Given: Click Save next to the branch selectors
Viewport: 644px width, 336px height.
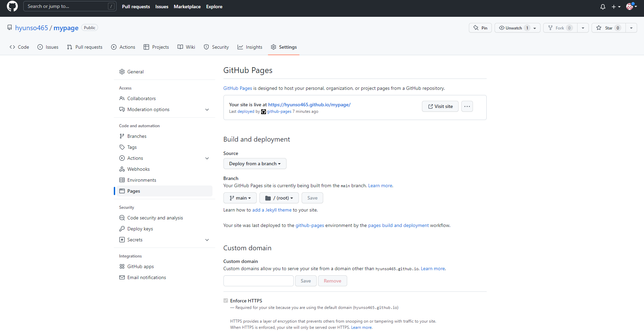Looking at the screenshot, I should pyautogui.click(x=312, y=198).
